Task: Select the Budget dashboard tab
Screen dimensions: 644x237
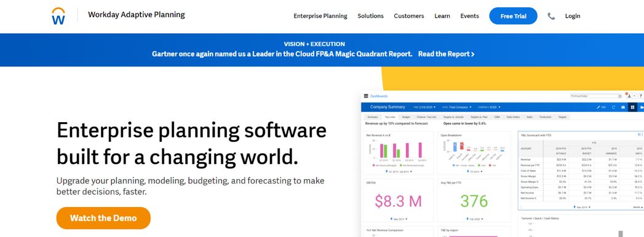Action: click(x=406, y=117)
